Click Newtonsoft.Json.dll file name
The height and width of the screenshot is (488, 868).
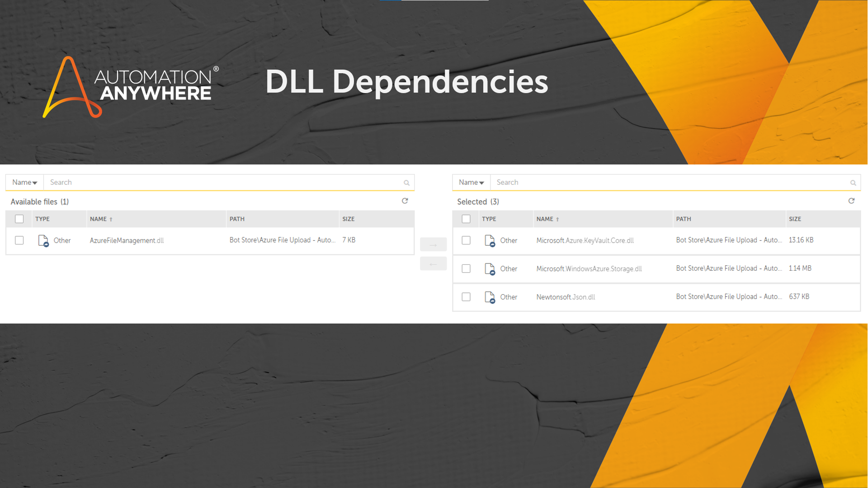566,297
